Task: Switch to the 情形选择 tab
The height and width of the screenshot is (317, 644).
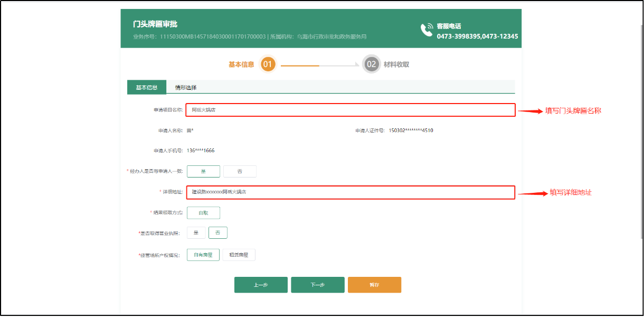Action: coord(187,87)
